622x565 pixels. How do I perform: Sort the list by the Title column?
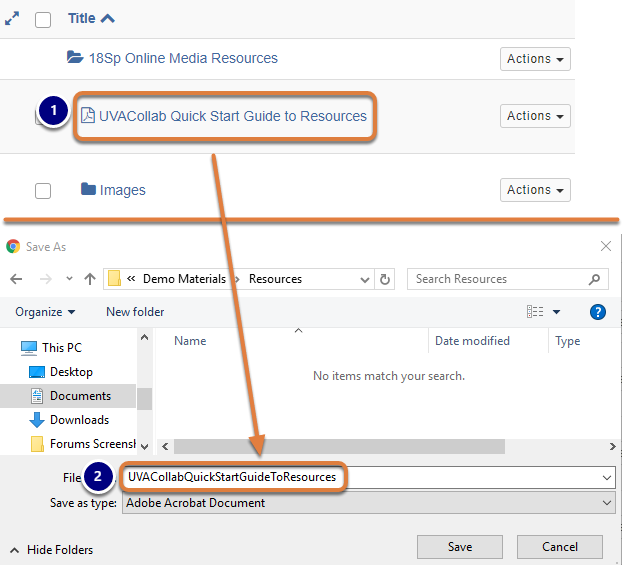point(81,18)
